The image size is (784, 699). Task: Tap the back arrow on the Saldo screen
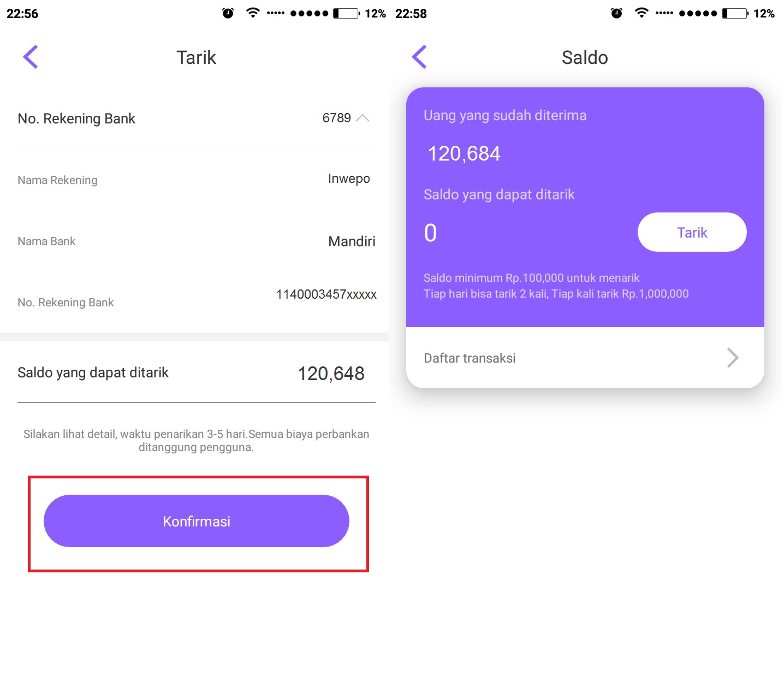(x=419, y=57)
